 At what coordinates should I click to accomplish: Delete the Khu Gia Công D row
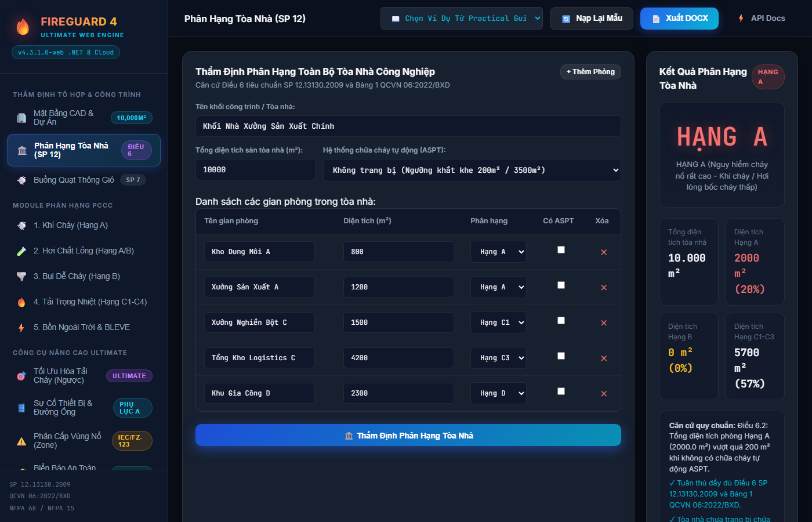coord(604,394)
